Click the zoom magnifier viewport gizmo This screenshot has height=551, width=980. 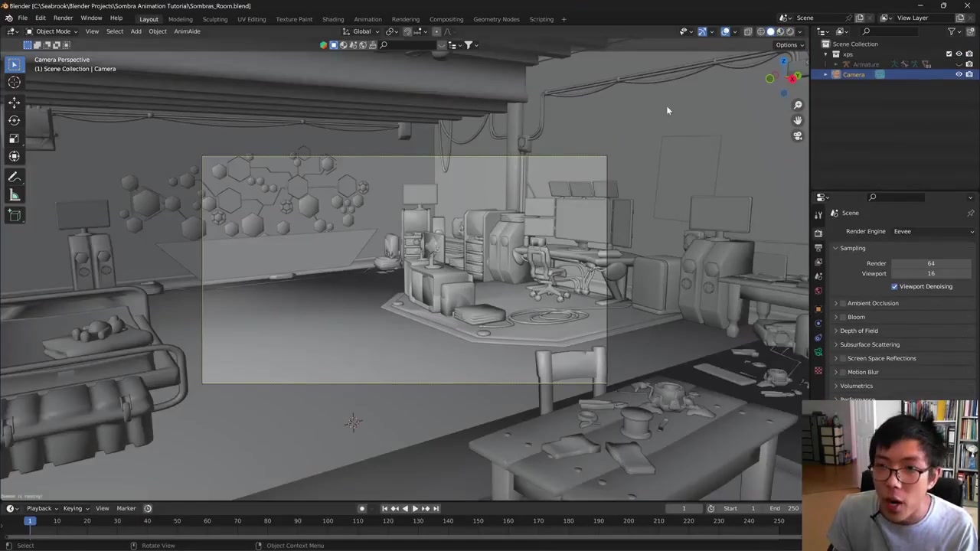tap(798, 106)
